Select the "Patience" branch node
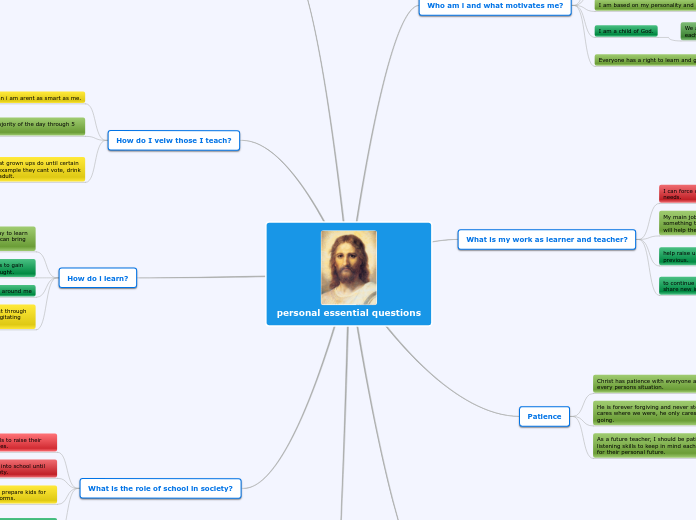The image size is (696, 520). [x=544, y=417]
